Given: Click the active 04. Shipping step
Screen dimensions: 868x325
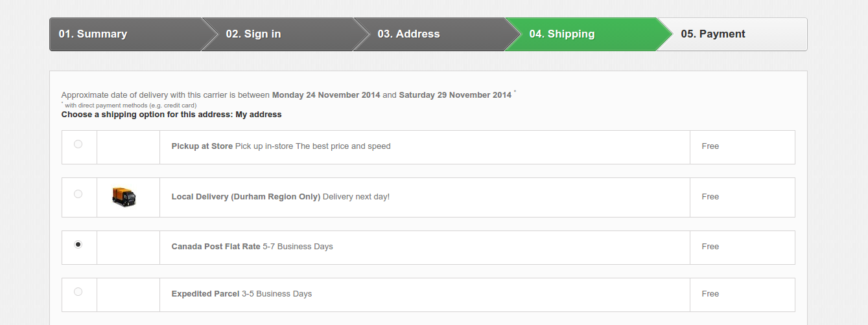Looking at the screenshot, I should coord(562,34).
